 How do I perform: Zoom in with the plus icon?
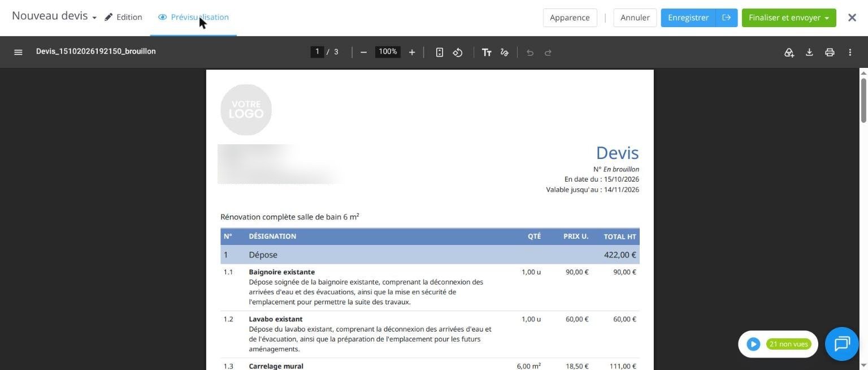pyautogui.click(x=412, y=52)
